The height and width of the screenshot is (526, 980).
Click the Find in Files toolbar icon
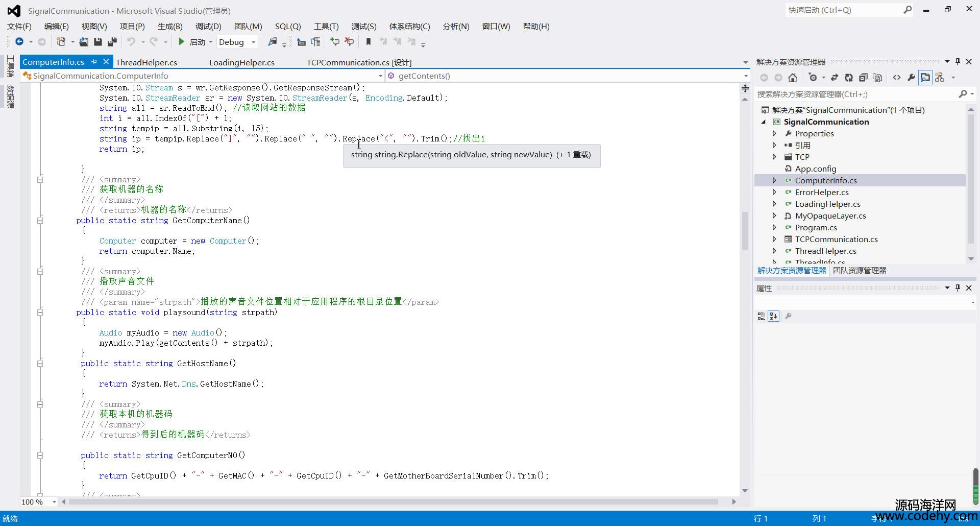pyautogui.click(x=273, y=42)
